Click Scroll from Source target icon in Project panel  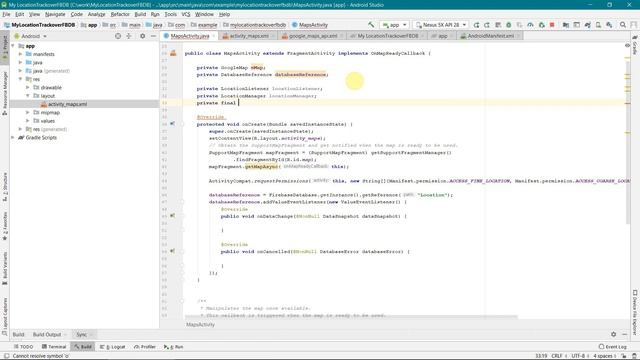[118, 36]
